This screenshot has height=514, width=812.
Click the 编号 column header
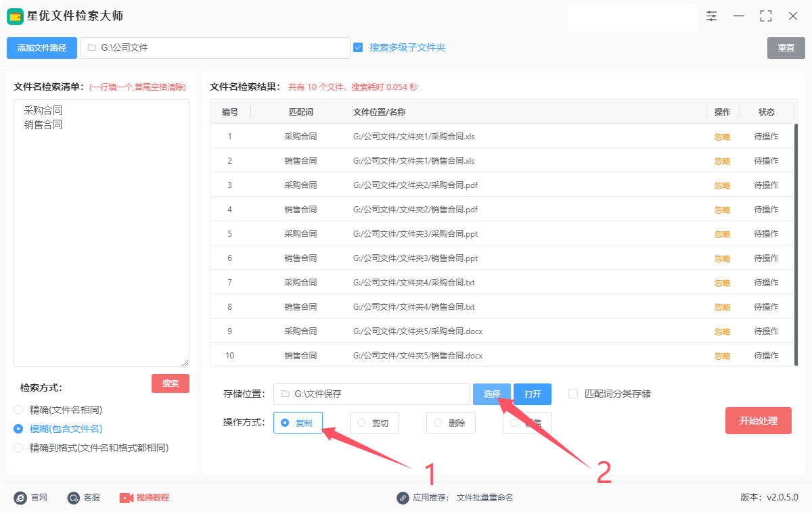click(230, 112)
